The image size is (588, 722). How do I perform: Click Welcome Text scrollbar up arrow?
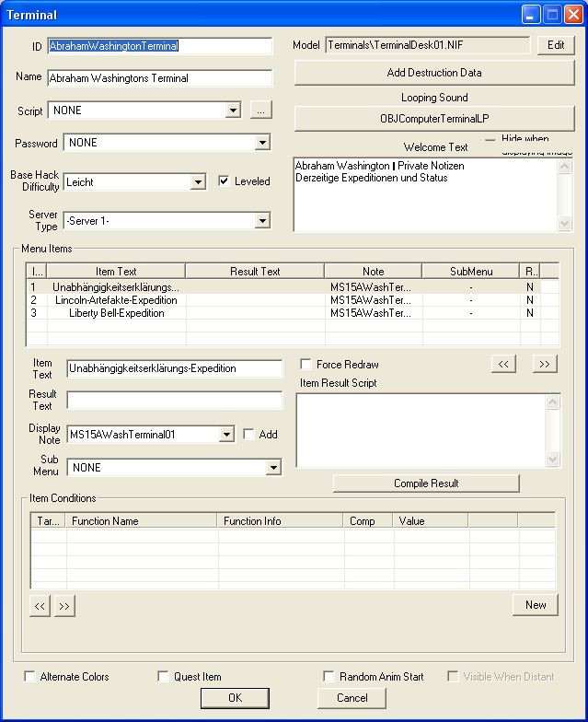pyautogui.click(x=565, y=166)
